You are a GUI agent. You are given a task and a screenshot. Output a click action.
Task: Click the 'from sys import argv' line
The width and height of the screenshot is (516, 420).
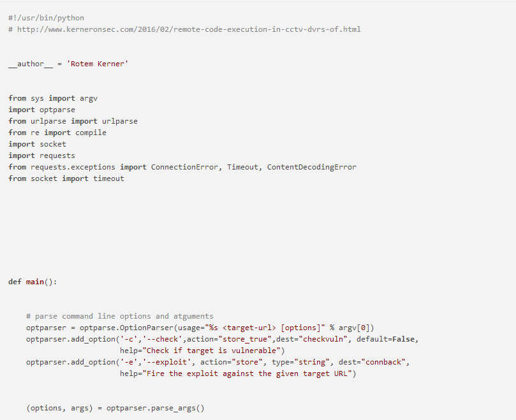[53, 98]
